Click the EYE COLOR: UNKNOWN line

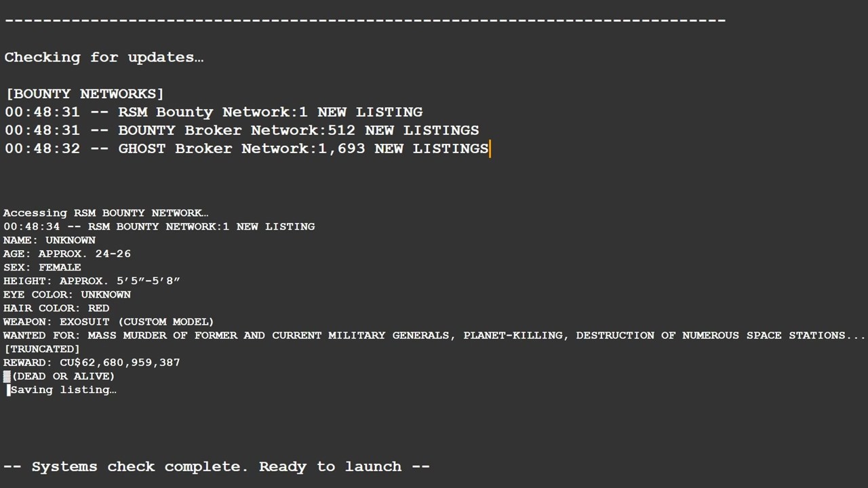(67, 294)
